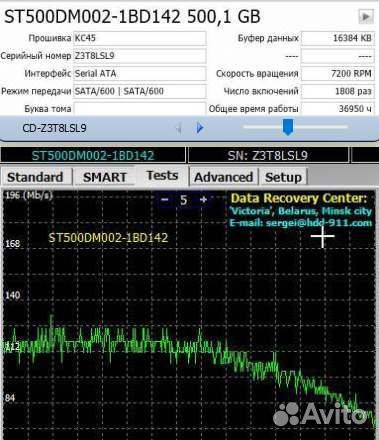Click the blue slider handle in the disk bar
The width and height of the screenshot is (379, 440).
point(287,127)
